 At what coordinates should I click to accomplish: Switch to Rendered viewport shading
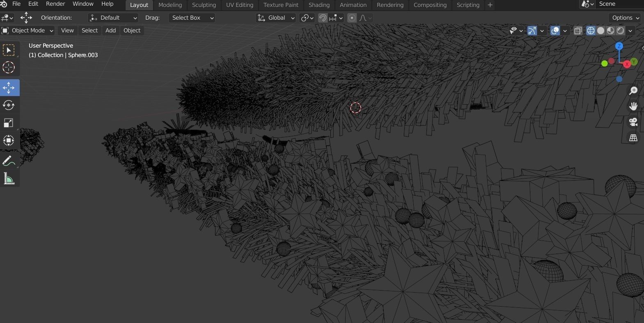pyautogui.click(x=621, y=30)
